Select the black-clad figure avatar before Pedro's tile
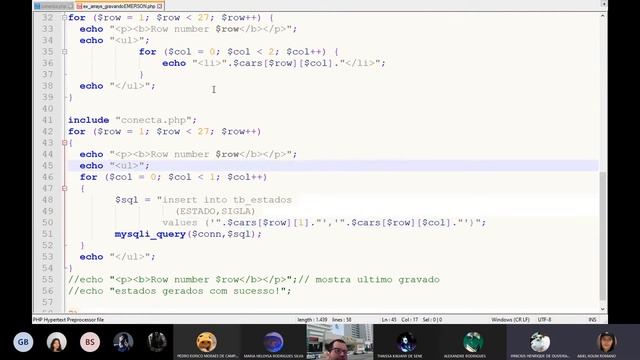 click(156, 342)
